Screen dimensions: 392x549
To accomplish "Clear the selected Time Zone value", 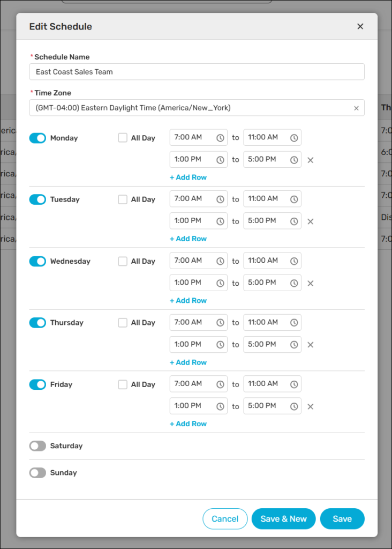I will [356, 108].
